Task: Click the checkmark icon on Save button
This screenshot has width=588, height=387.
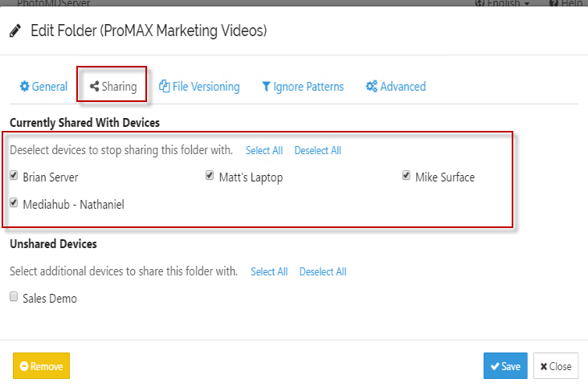Action: tap(495, 366)
